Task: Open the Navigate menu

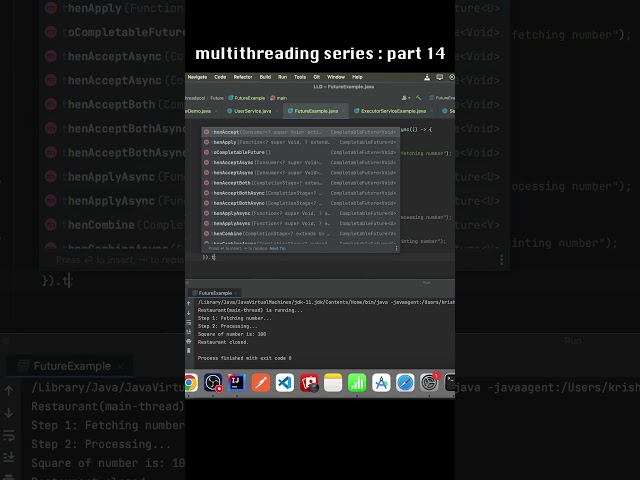Action: click(197, 77)
